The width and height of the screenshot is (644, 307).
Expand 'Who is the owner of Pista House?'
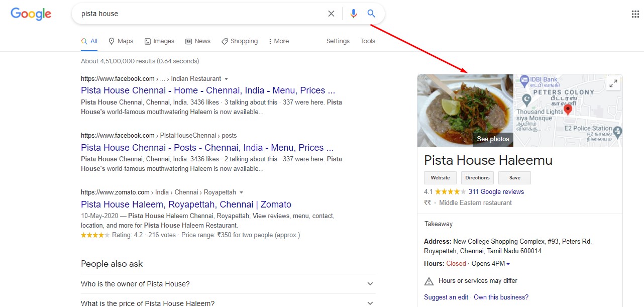pos(228,284)
